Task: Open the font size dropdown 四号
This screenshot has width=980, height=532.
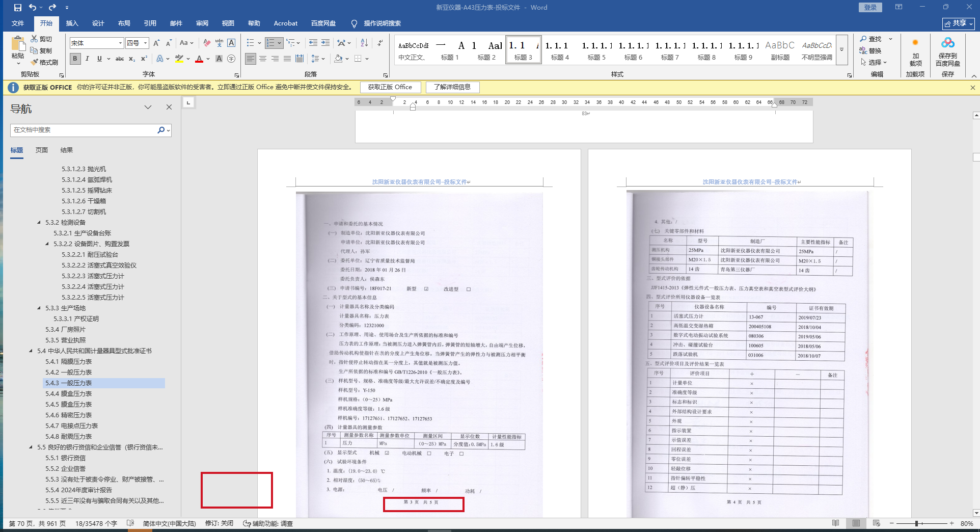Action: click(x=145, y=43)
